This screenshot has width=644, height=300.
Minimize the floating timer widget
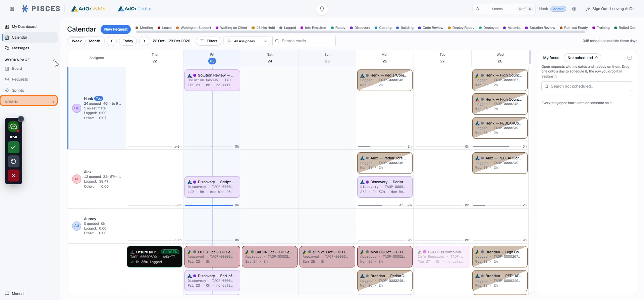click(x=21, y=119)
